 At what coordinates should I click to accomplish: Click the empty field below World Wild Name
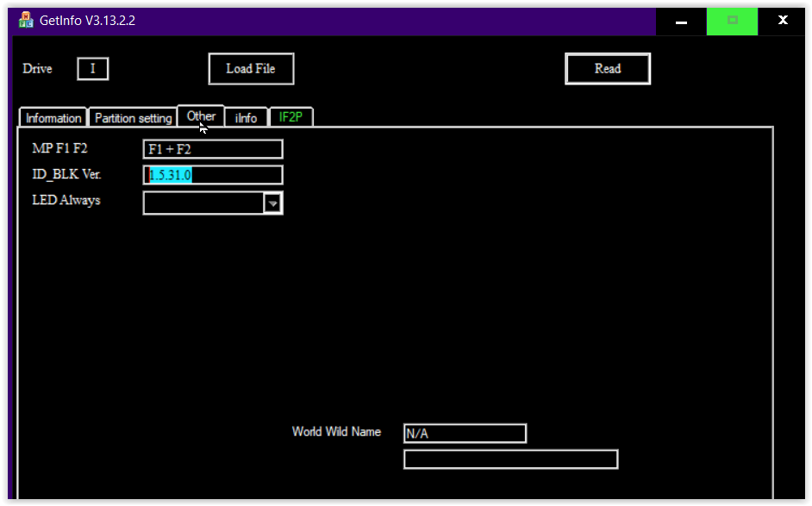click(510, 459)
